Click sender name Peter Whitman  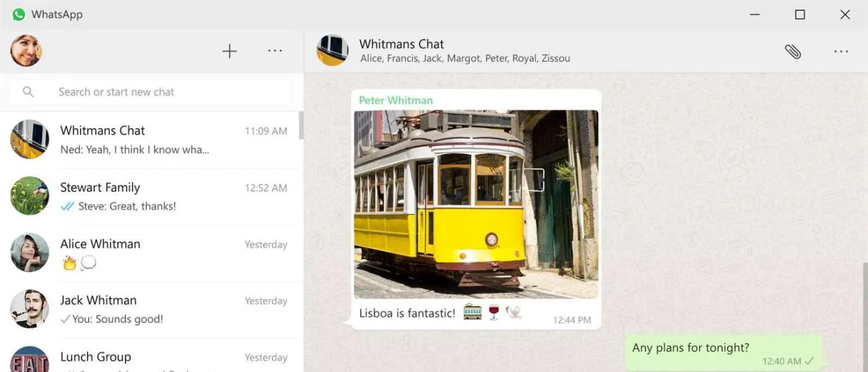tap(395, 100)
